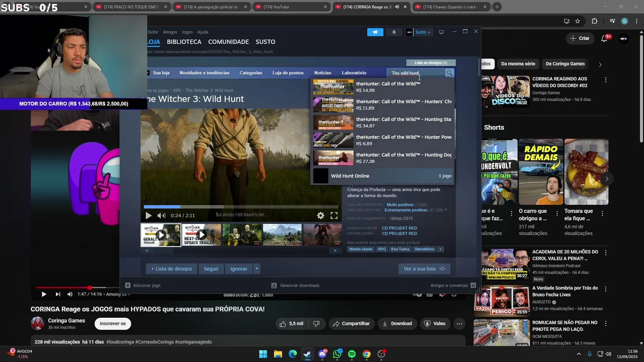The height and width of the screenshot is (362, 644).
Task: Open the YouTube account avatar menu
Action: pyautogui.click(x=624, y=38)
